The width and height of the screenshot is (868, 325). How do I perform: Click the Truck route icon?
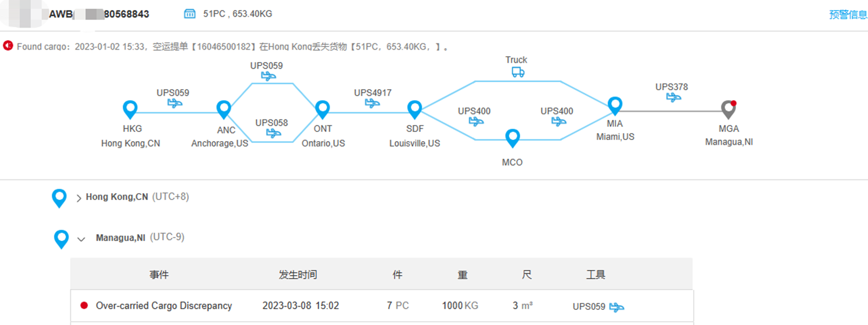click(x=518, y=72)
